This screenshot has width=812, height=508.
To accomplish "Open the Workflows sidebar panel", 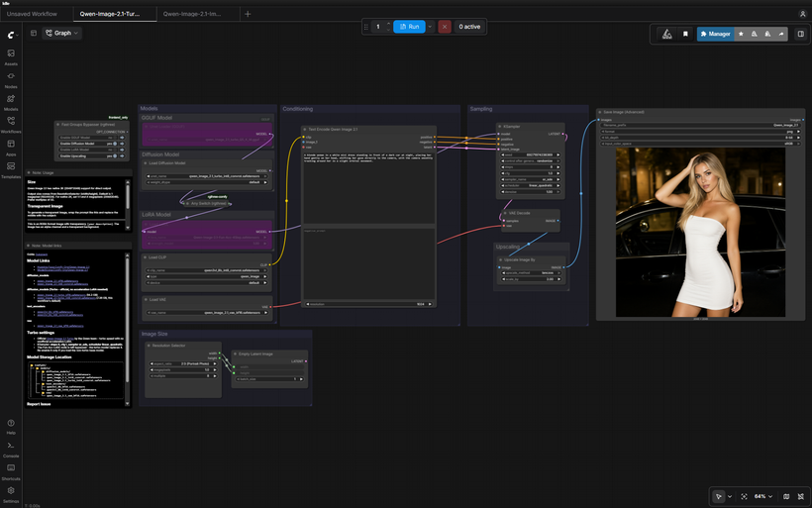I will pyautogui.click(x=11, y=125).
